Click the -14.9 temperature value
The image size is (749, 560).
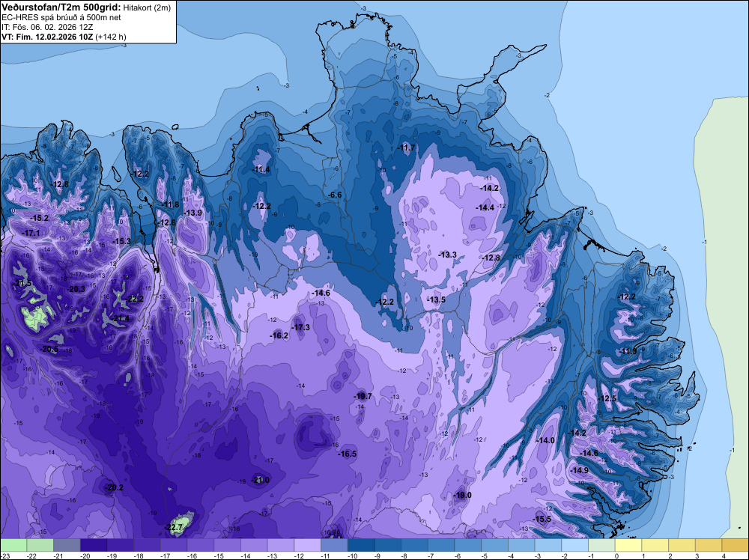pos(580,470)
